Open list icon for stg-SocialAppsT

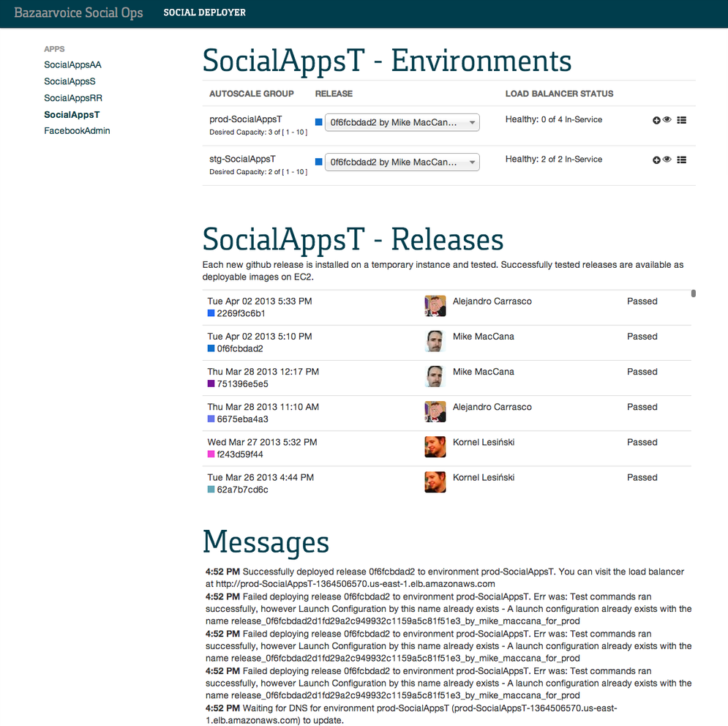(682, 160)
